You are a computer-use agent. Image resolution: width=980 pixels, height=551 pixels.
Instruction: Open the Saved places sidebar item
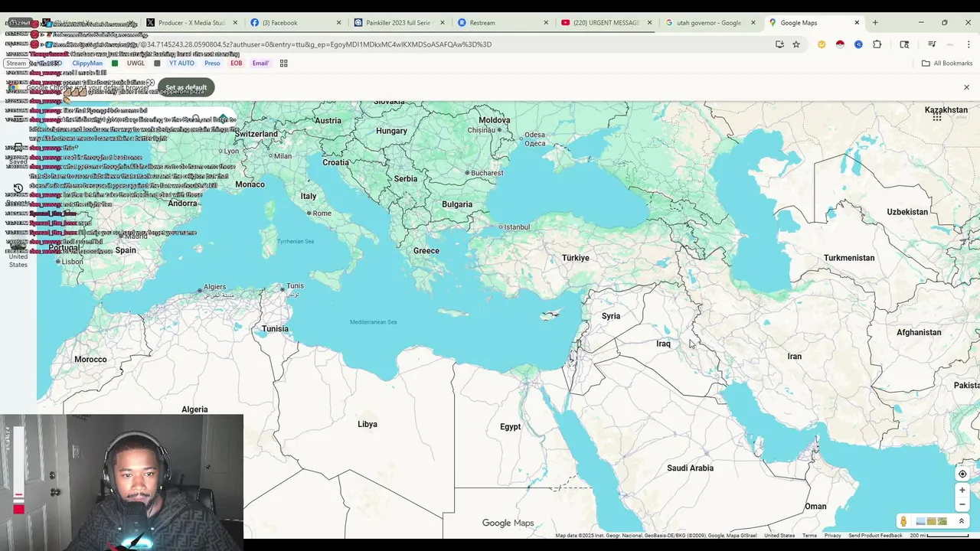tap(18, 155)
